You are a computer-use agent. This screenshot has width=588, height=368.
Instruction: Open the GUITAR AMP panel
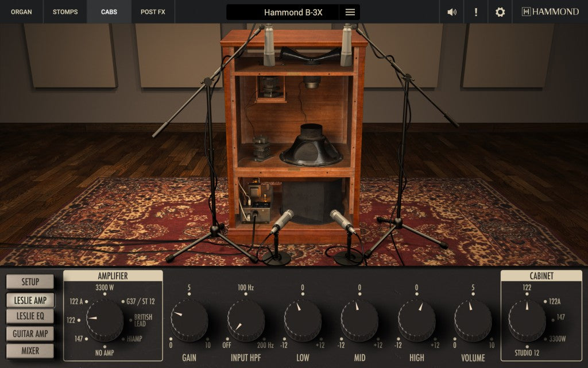coord(31,333)
